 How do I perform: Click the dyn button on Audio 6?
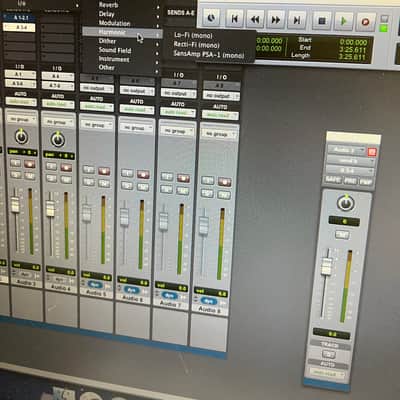pos(132,289)
